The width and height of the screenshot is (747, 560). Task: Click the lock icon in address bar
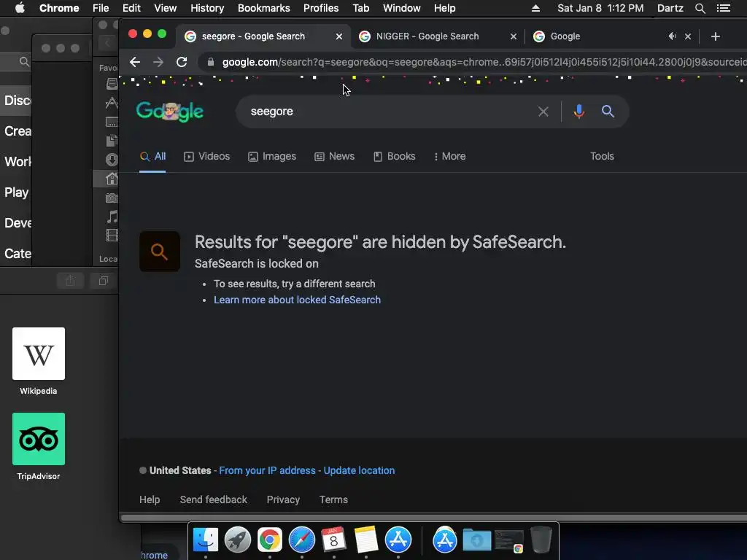[x=211, y=62]
